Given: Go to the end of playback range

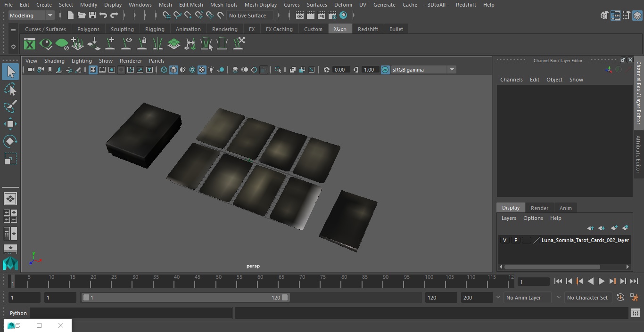Looking at the screenshot, I should pyautogui.click(x=634, y=281).
